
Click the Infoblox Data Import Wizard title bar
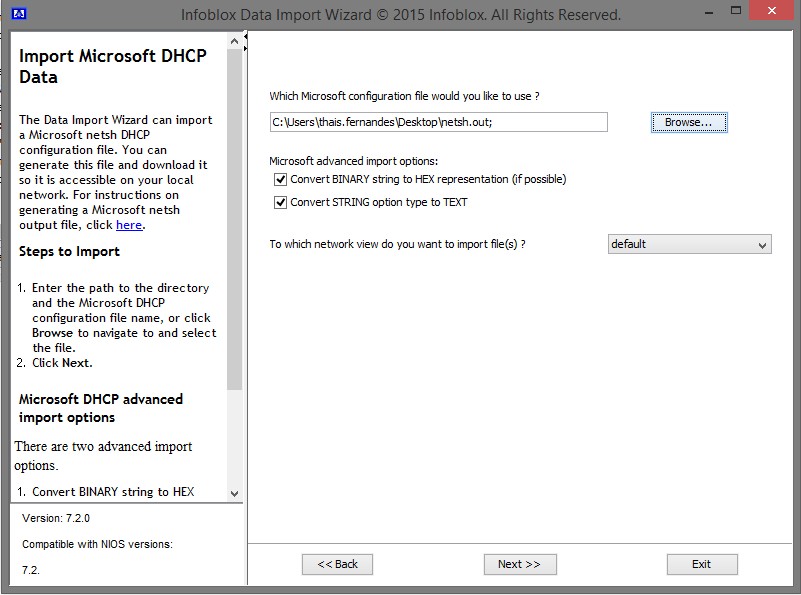tap(400, 14)
